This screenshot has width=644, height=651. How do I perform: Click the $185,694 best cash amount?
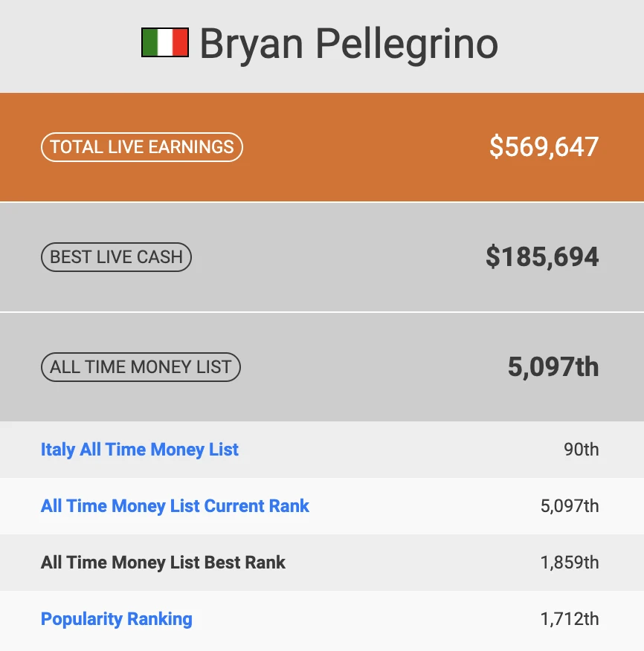pyautogui.click(x=542, y=257)
